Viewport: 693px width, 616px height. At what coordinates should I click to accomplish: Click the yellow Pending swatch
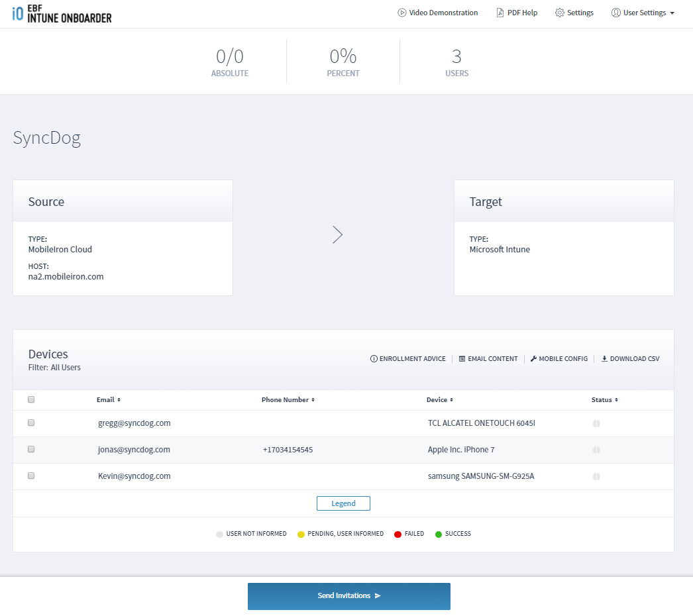[301, 535]
